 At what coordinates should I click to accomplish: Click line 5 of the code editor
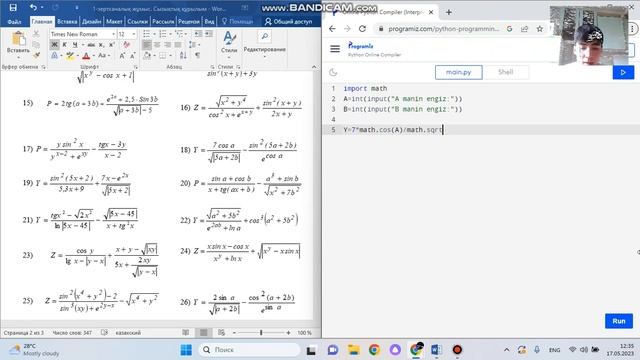coord(482,130)
